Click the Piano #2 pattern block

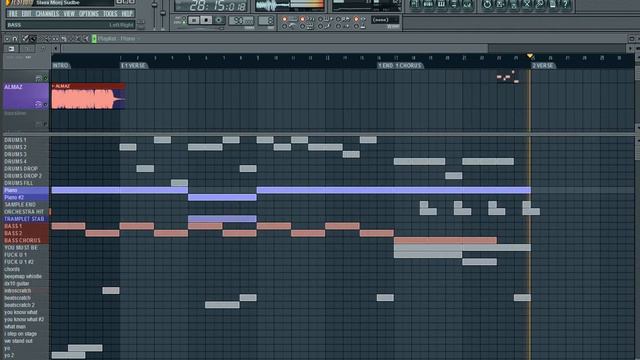click(222, 198)
